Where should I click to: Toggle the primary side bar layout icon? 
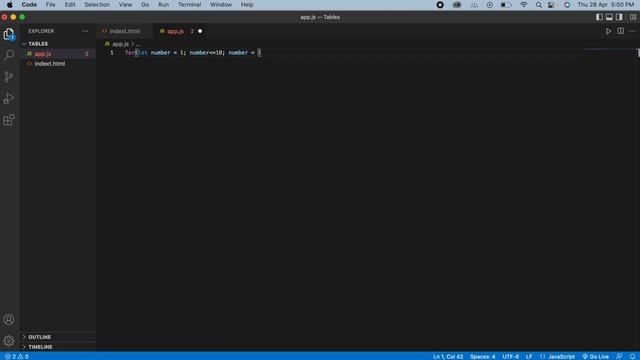coord(599,17)
